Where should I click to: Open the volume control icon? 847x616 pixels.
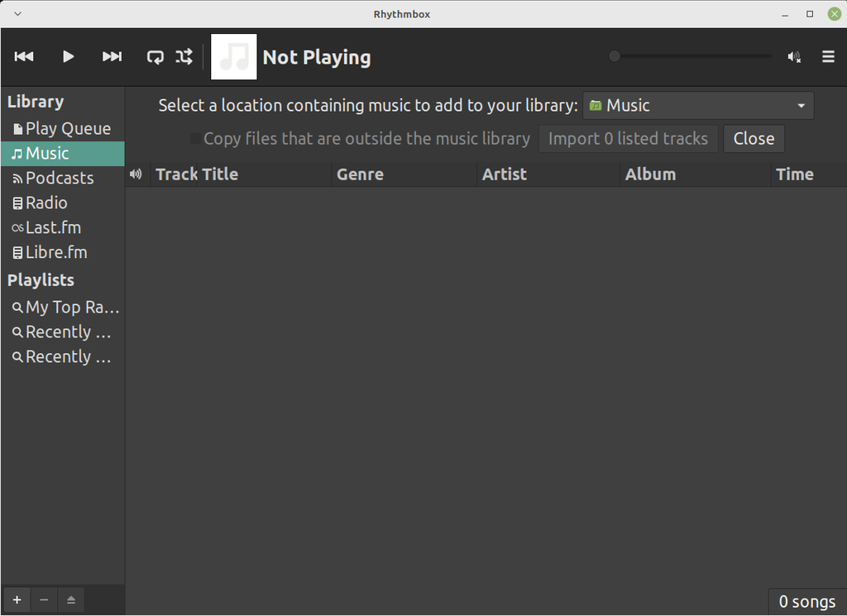pyautogui.click(x=793, y=57)
